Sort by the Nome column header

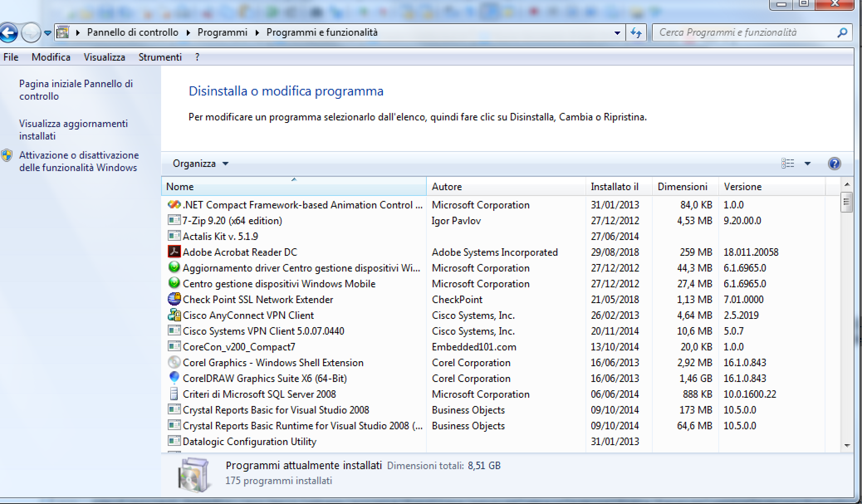tap(294, 186)
